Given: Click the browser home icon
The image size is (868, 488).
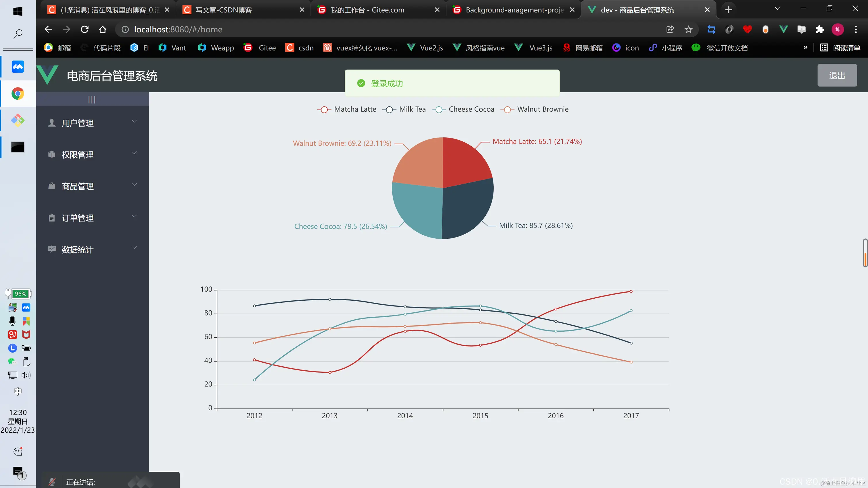Looking at the screenshot, I should pyautogui.click(x=102, y=30).
